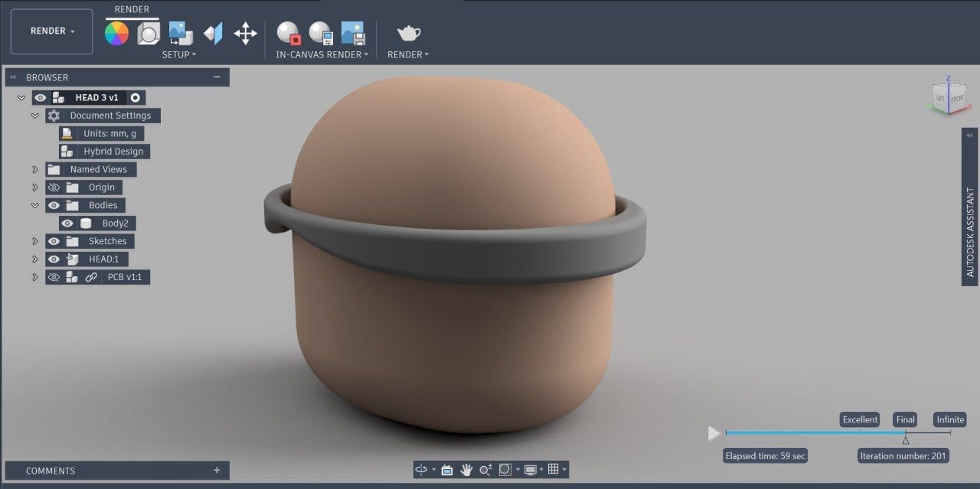The height and width of the screenshot is (489, 980).
Task: Open In-Canvas Render Settings icon
Action: [321, 33]
